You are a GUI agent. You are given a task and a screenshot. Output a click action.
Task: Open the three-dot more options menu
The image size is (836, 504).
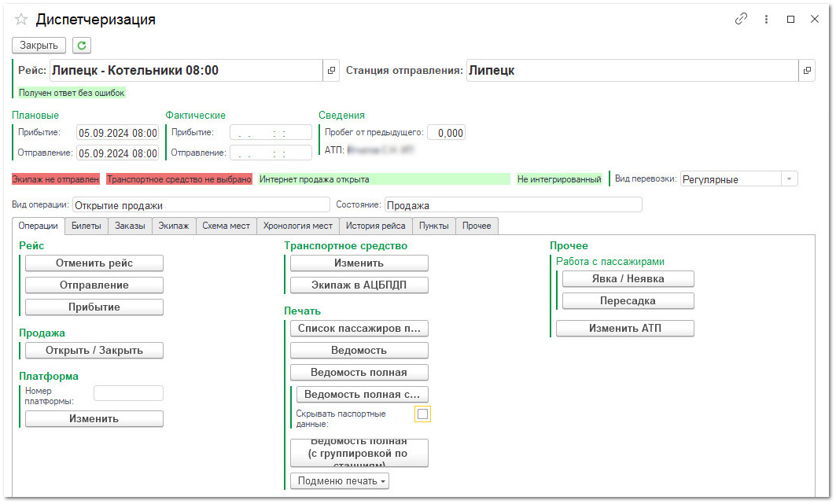(x=766, y=20)
